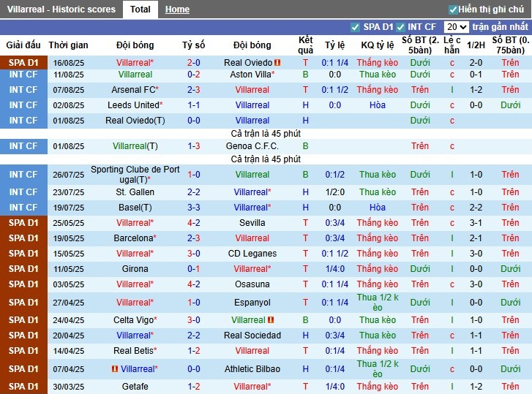
Task: Click the Arsenal FC team name
Action: (x=134, y=90)
